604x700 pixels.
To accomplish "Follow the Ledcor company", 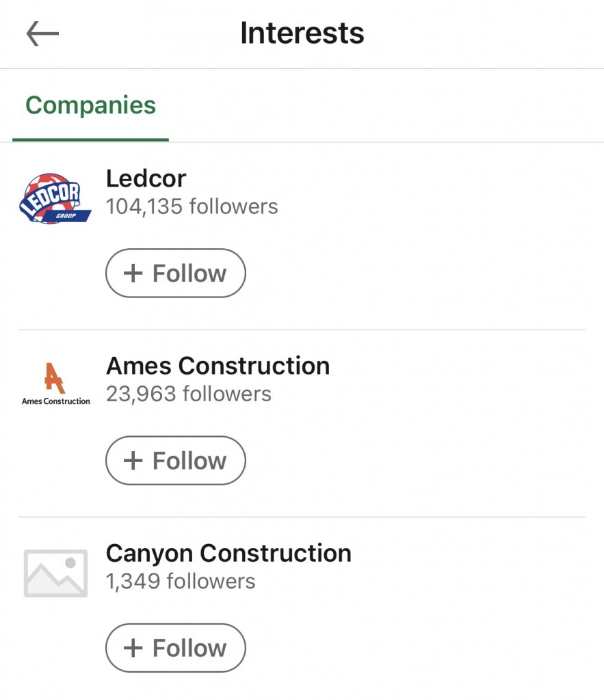I will 176,273.
